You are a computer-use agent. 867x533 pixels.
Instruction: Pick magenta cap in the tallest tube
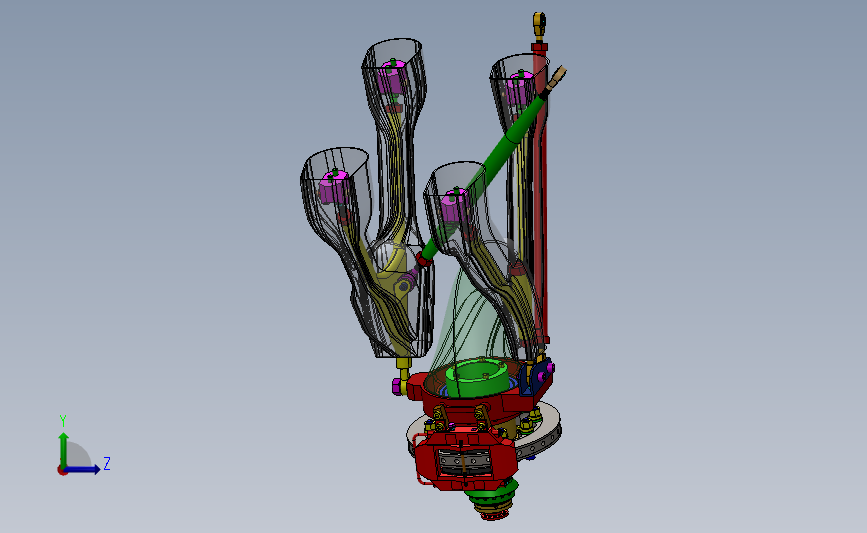[392, 79]
